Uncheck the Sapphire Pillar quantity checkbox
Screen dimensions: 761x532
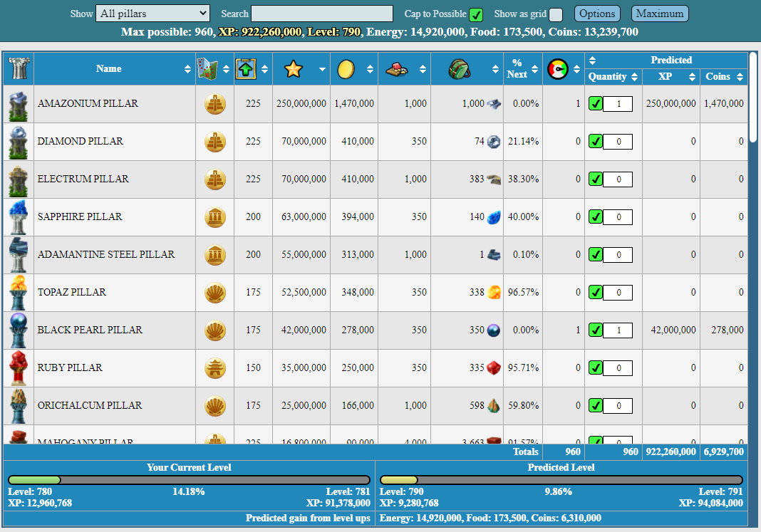(x=596, y=217)
